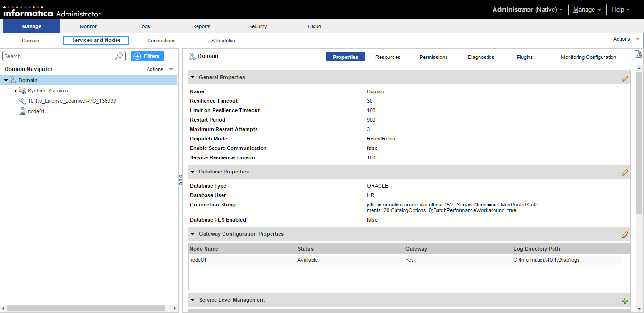Select the 10.1.0_License_Learnwell-PC license item
The height and width of the screenshot is (313, 644).
click(x=72, y=101)
